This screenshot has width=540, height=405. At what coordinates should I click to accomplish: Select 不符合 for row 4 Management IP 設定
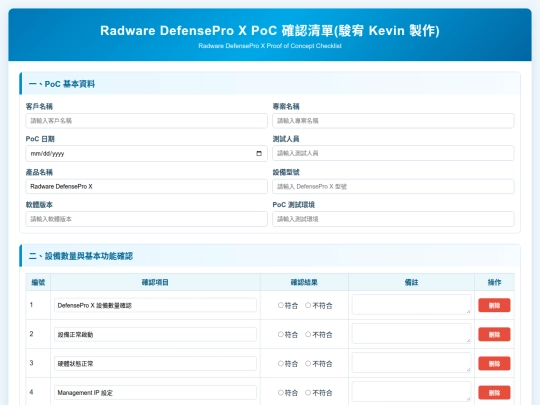click(308, 392)
